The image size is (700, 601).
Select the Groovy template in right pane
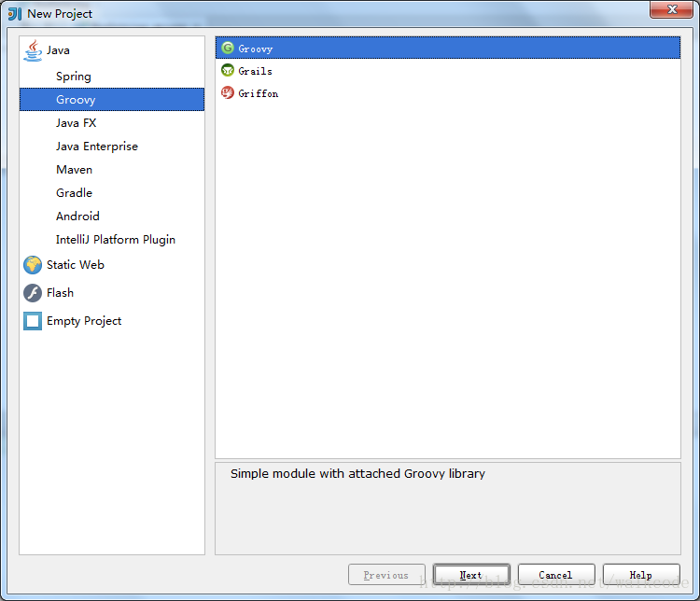coord(448,48)
